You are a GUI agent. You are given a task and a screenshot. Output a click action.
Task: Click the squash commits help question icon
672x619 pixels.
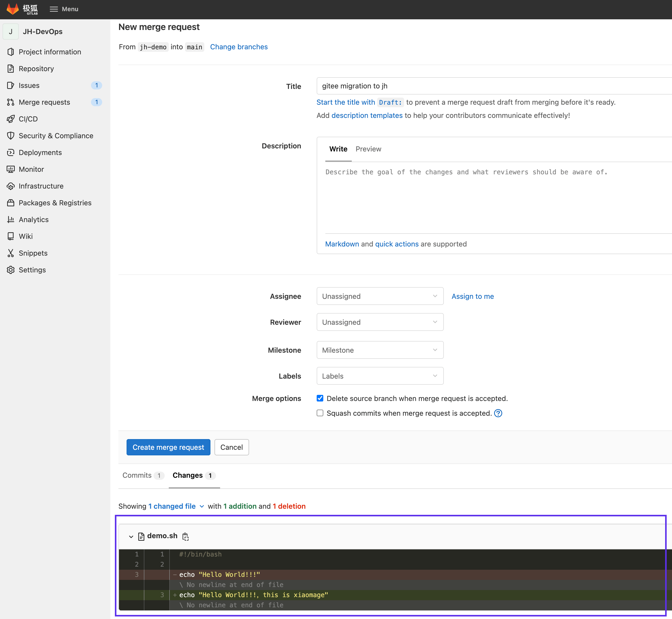coord(498,413)
